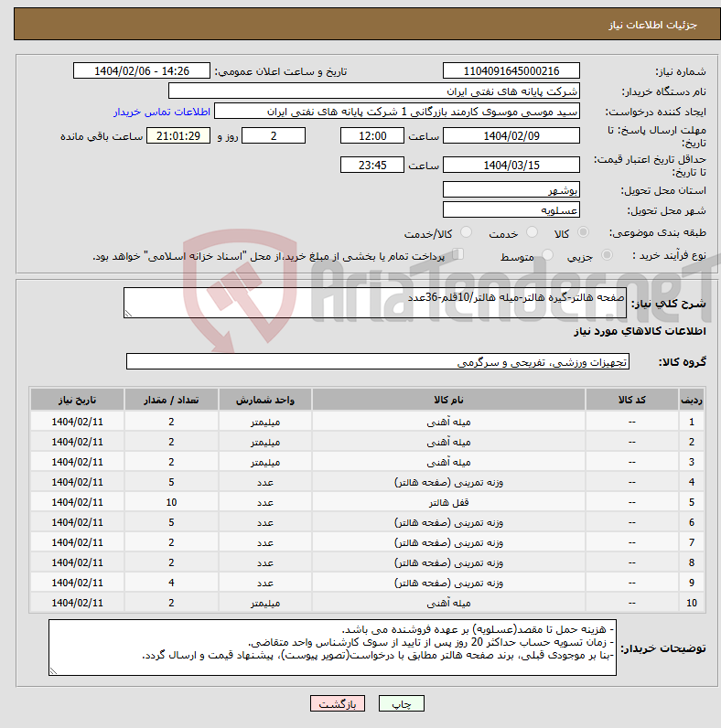Click quantity 10 in the قفل هالتر row
The width and height of the screenshot is (721, 728).
[x=171, y=502]
